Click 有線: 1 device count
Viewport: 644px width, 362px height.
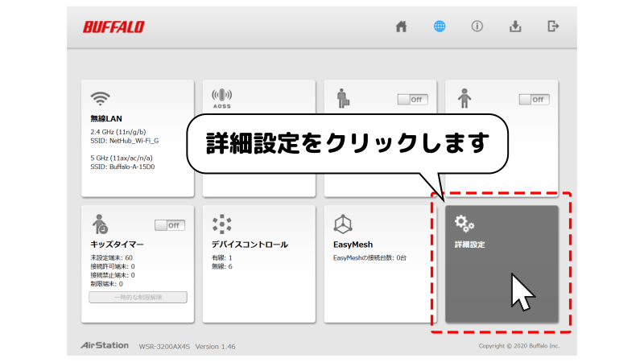pos(222,257)
